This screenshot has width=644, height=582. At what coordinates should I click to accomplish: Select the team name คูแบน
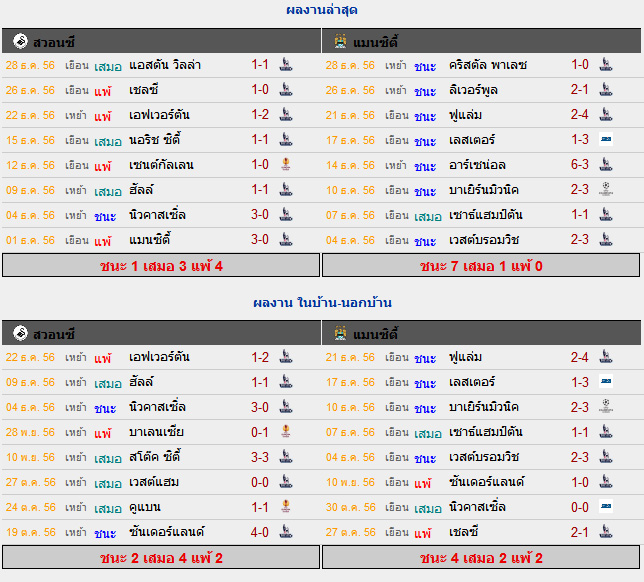coord(145,508)
